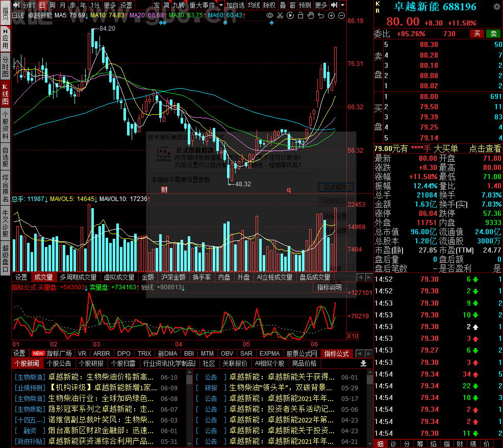The width and height of the screenshot is (503, 448).
Task: Click the 首页 home sidebar item
Action: tap(5, 13)
